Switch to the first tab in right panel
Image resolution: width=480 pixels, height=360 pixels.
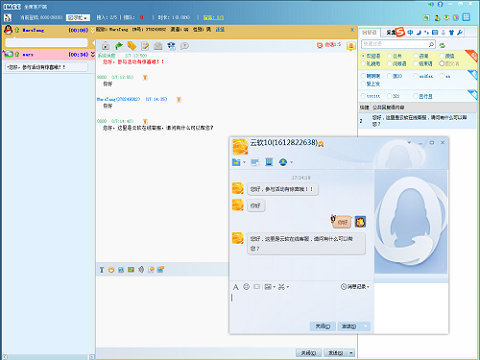[369, 32]
